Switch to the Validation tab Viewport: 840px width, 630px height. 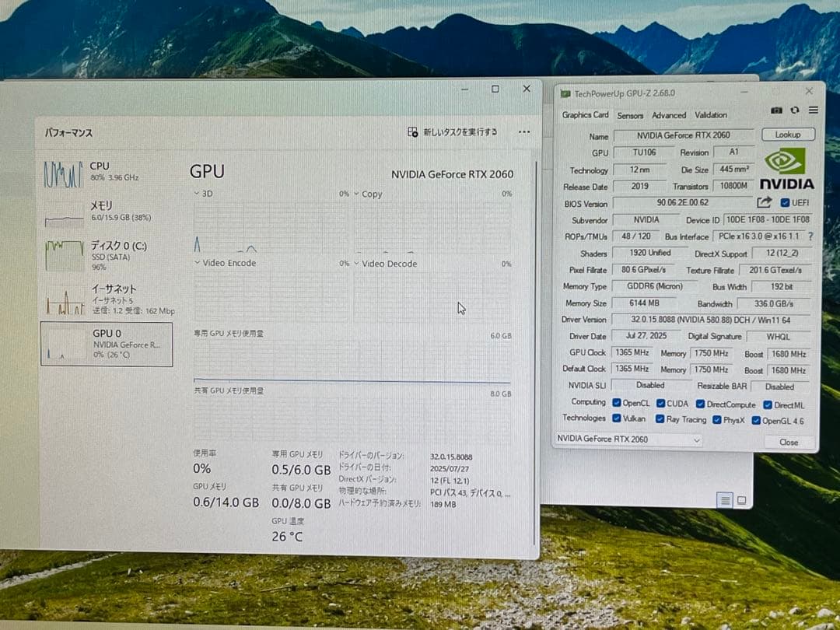(710, 114)
